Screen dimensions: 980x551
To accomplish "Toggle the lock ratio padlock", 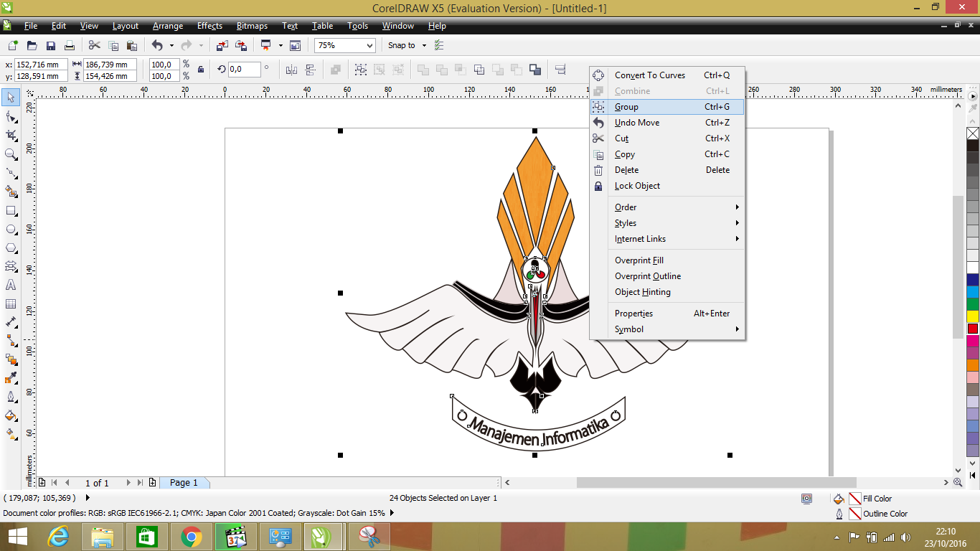I will coord(200,70).
